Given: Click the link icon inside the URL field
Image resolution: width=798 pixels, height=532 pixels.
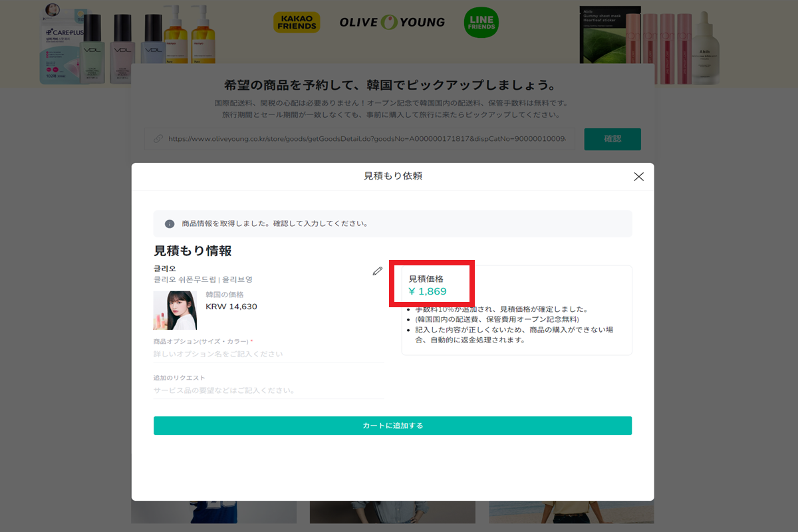Looking at the screenshot, I should pyautogui.click(x=157, y=139).
